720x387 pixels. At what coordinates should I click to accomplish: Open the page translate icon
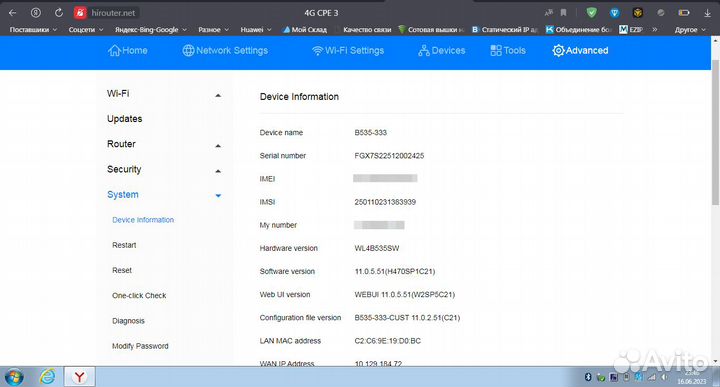coord(549,13)
